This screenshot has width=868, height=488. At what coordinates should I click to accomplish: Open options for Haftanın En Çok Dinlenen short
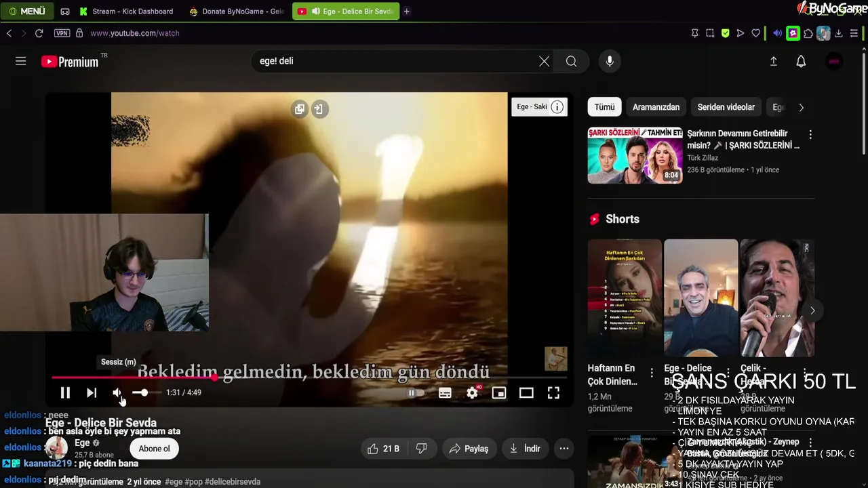coord(652,373)
